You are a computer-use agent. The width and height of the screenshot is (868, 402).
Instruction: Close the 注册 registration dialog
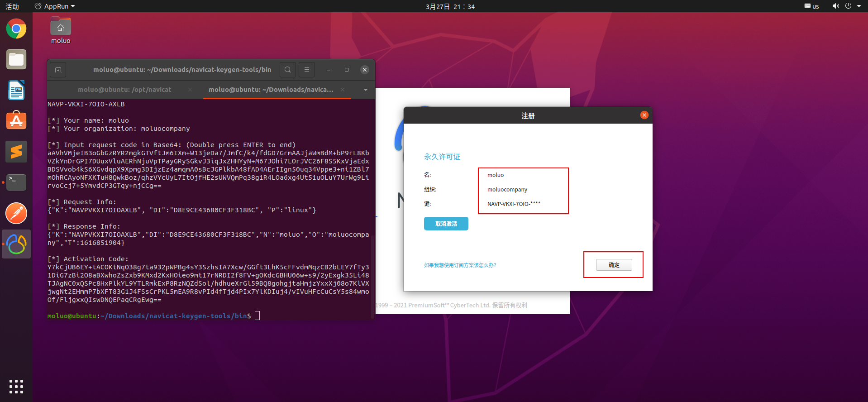pyautogui.click(x=644, y=115)
